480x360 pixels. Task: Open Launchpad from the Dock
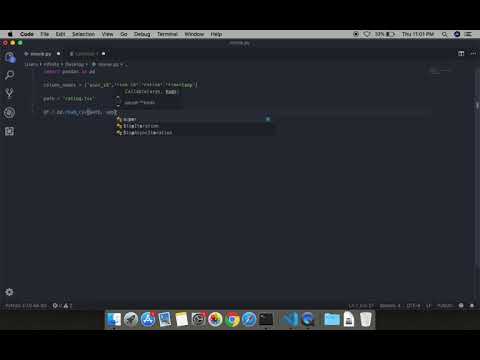tap(131, 320)
